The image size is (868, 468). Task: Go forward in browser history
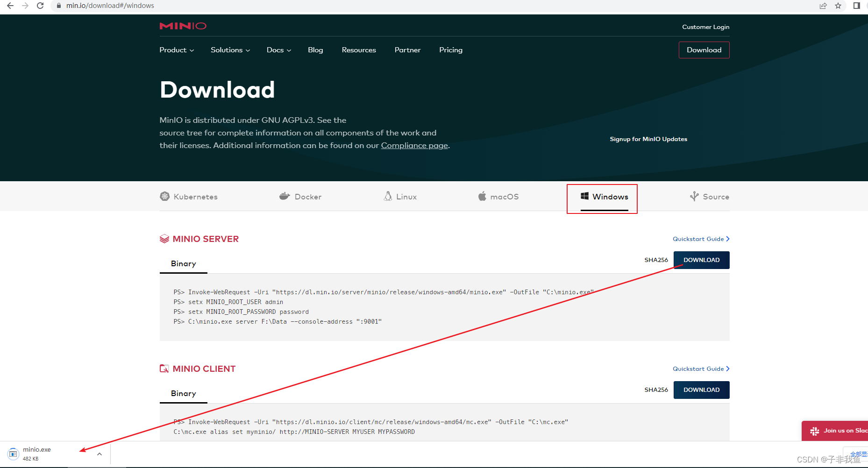(x=25, y=6)
